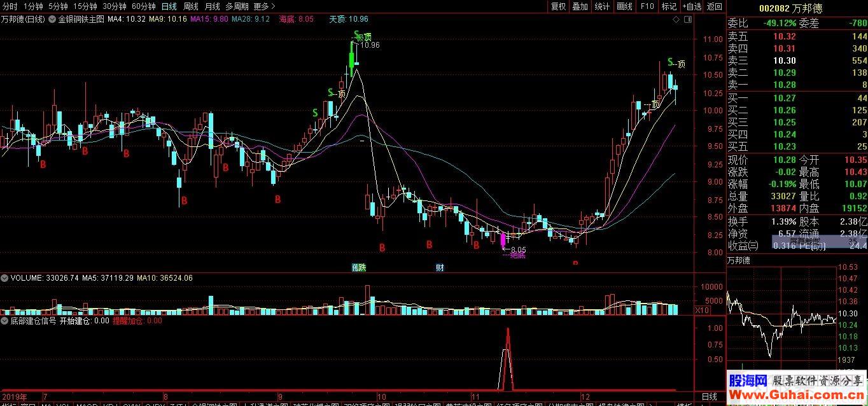Screen dimensions: 868x406
Task: Expand the 更多 period dropdown
Action: (x=264, y=6)
